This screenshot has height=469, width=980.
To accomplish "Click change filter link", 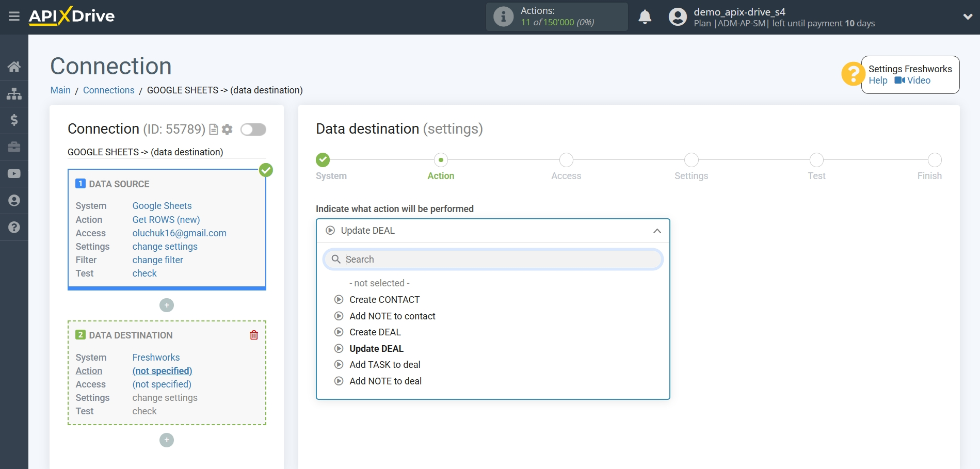I will (158, 260).
